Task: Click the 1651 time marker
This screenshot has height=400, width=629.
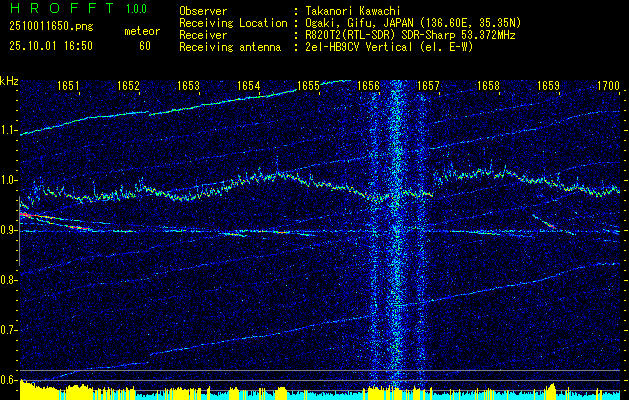Action: point(68,87)
